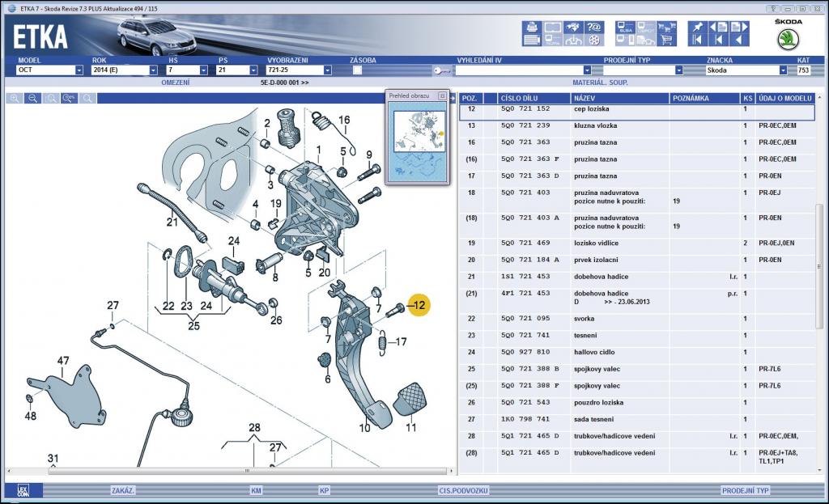
Task: Click the 100% zoom magnifier icon
Action: (70, 98)
